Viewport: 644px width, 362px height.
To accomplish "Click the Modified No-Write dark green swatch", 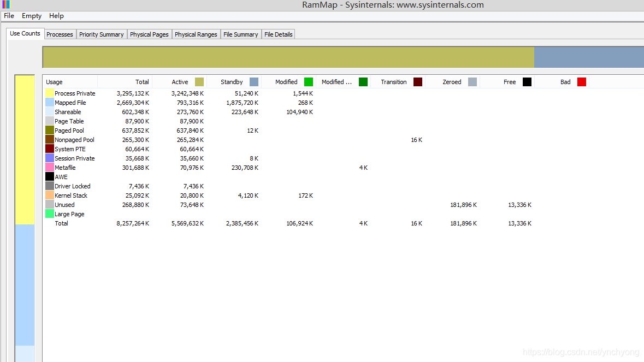I will [x=363, y=82].
